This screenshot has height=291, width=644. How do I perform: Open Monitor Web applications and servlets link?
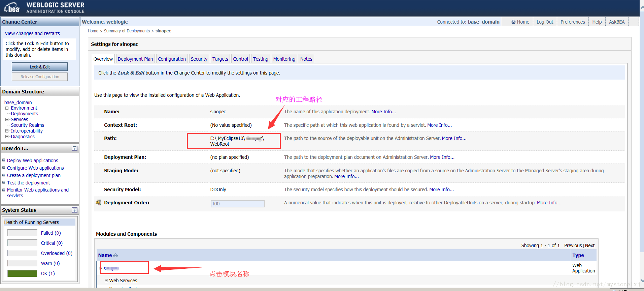click(x=38, y=193)
